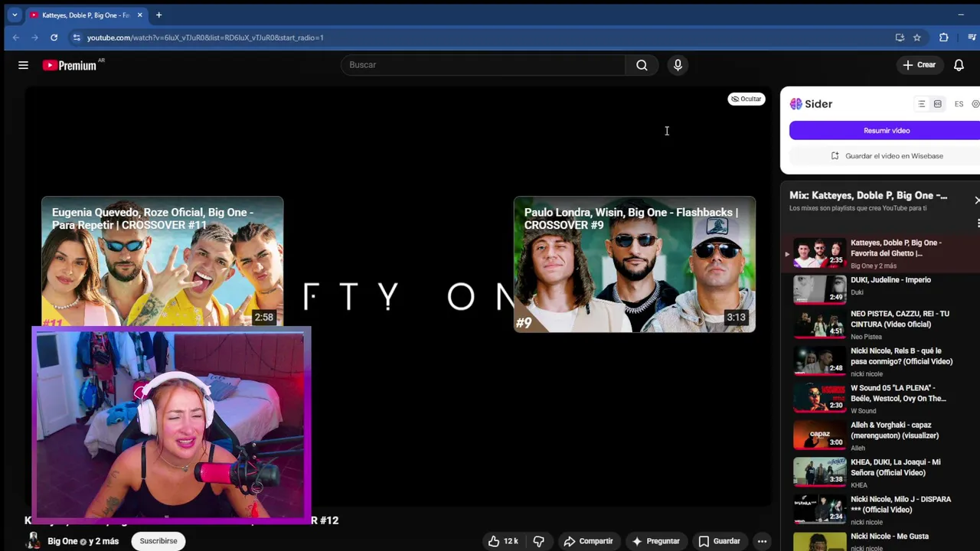Click the search magnifier button

click(642, 65)
